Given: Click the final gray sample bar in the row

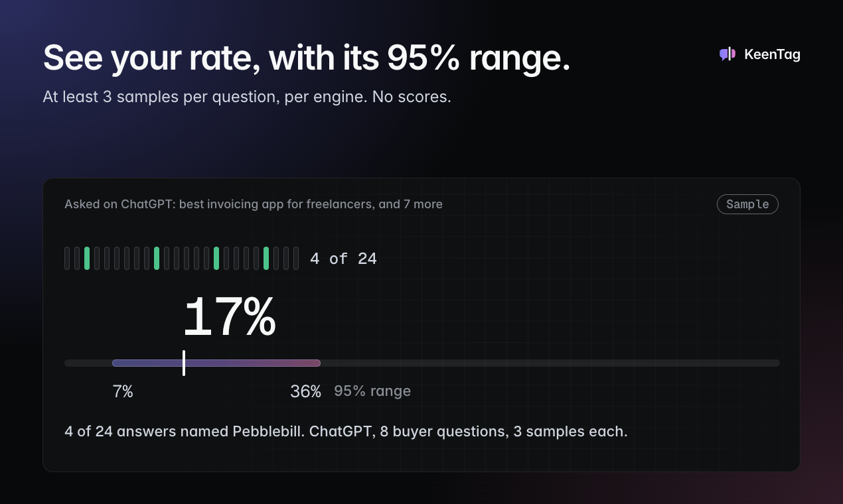Looking at the screenshot, I should [296, 258].
